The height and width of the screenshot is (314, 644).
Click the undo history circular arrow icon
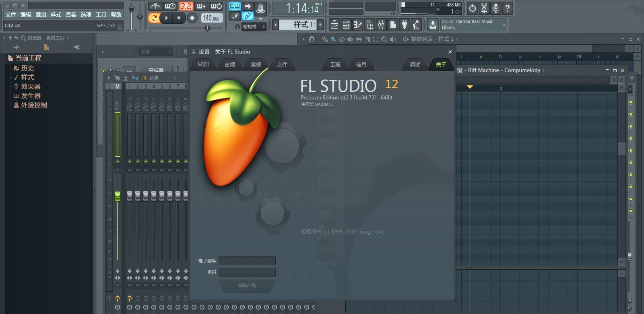tap(473, 8)
